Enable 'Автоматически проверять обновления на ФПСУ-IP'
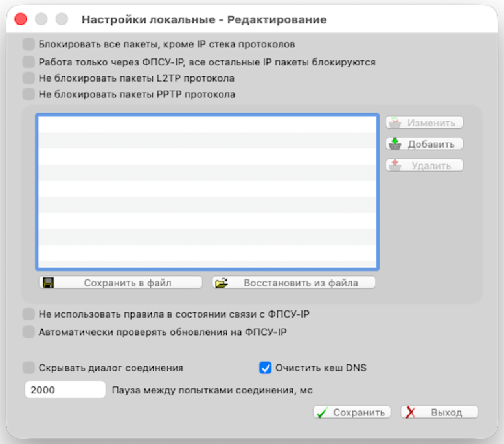This screenshot has width=504, height=444. point(29,332)
